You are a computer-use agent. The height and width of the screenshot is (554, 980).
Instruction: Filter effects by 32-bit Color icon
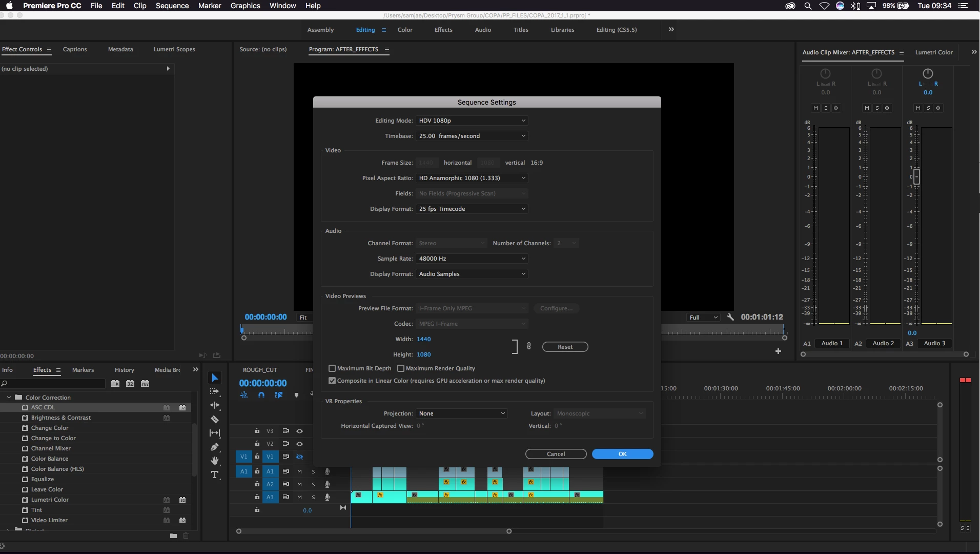click(x=130, y=384)
